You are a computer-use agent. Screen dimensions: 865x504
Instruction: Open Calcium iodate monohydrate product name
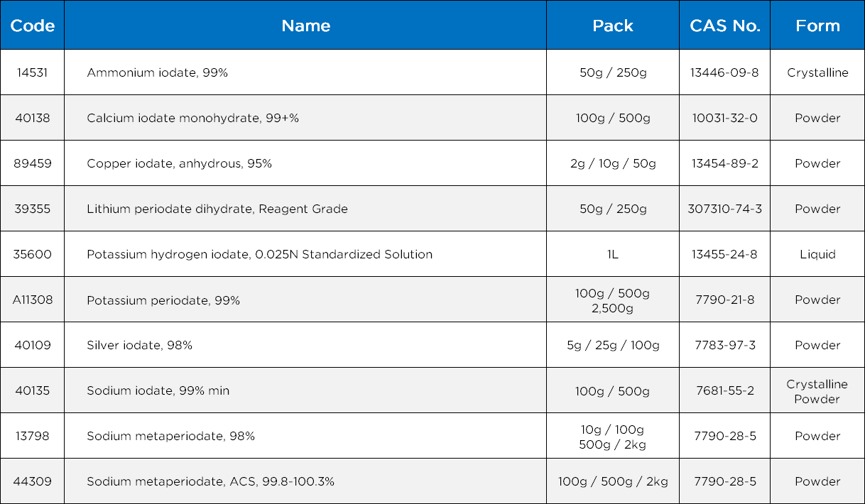click(x=192, y=118)
